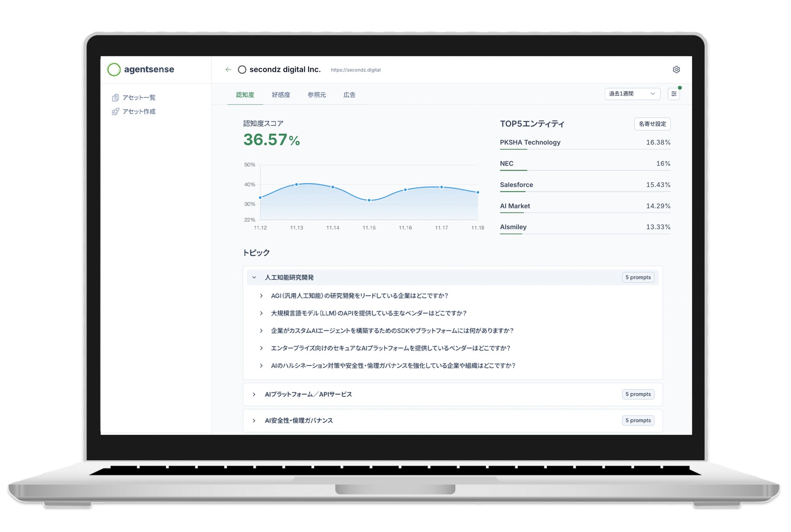791x532 pixels.
Task: Click the circle icon beside secondz digital
Action: [x=242, y=70]
